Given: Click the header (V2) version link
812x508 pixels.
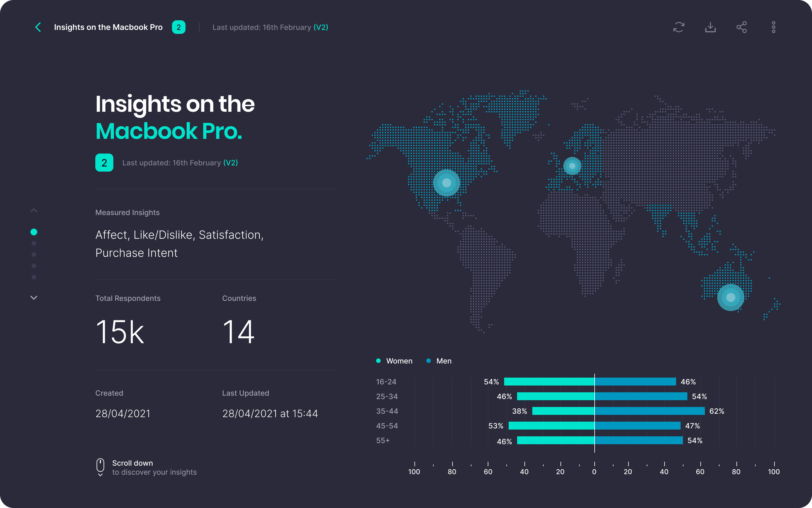Looking at the screenshot, I should [x=321, y=27].
